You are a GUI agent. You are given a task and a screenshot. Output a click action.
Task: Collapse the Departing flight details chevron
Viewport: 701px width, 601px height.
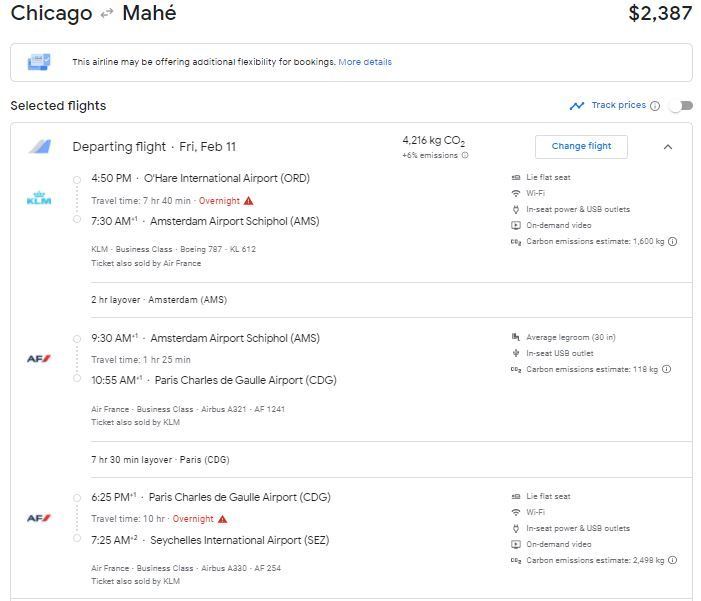click(x=668, y=147)
